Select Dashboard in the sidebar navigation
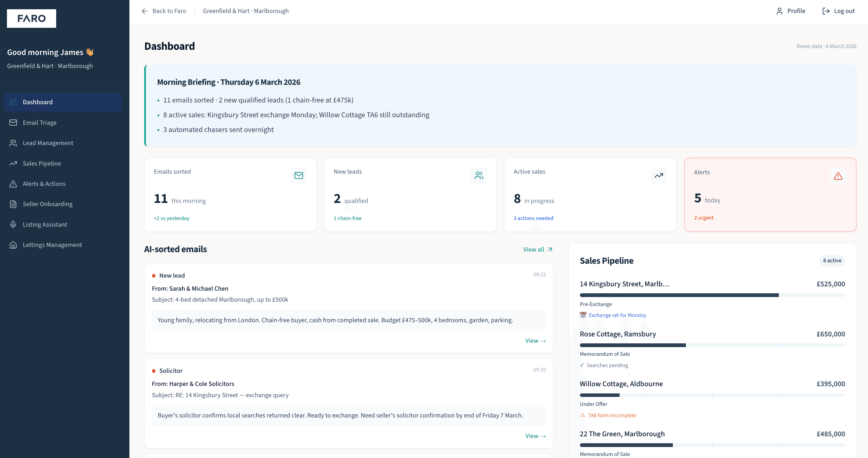Image resolution: width=868 pixels, height=458 pixels. pyautogui.click(x=37, y=102)
